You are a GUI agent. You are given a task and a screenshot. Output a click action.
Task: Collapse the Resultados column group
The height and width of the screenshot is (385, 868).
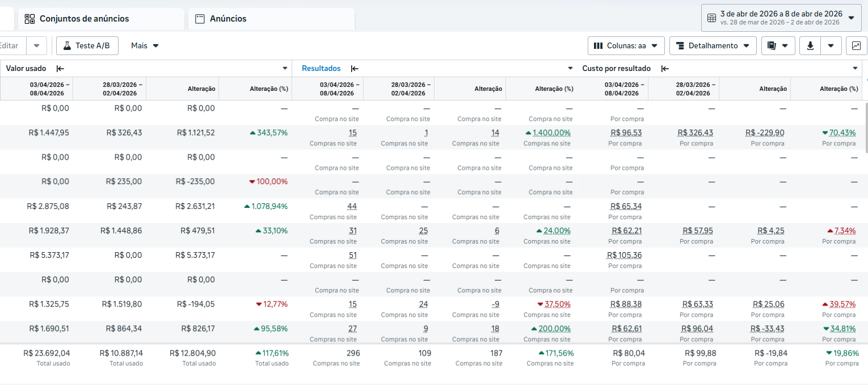pos(355,69)
